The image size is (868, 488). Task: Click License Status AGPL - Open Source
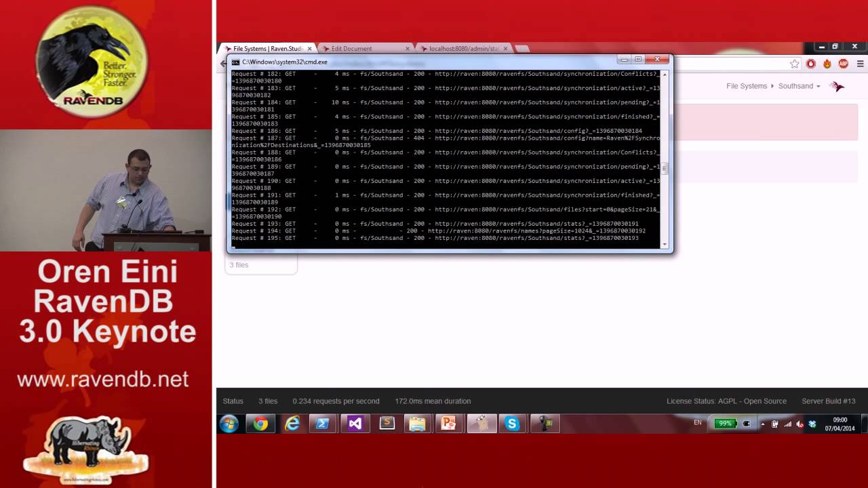tap(726, 401)
